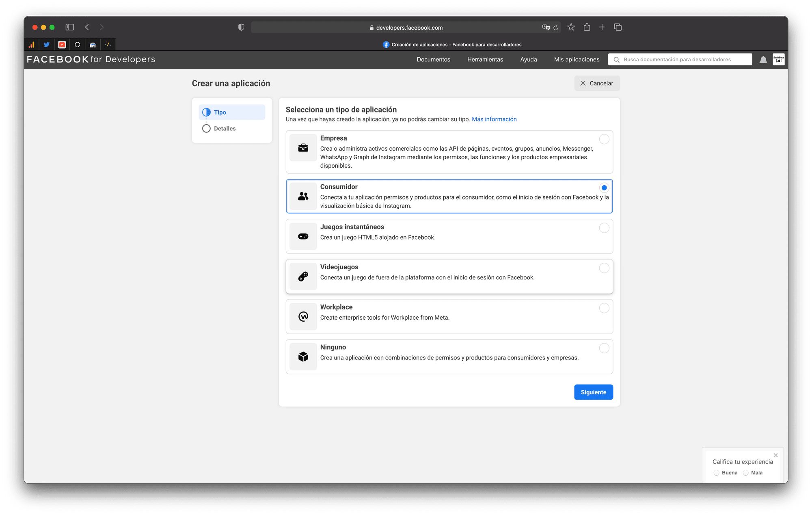Open the Share menu
Screen dimensions: 812x515
tap(587, 27)
